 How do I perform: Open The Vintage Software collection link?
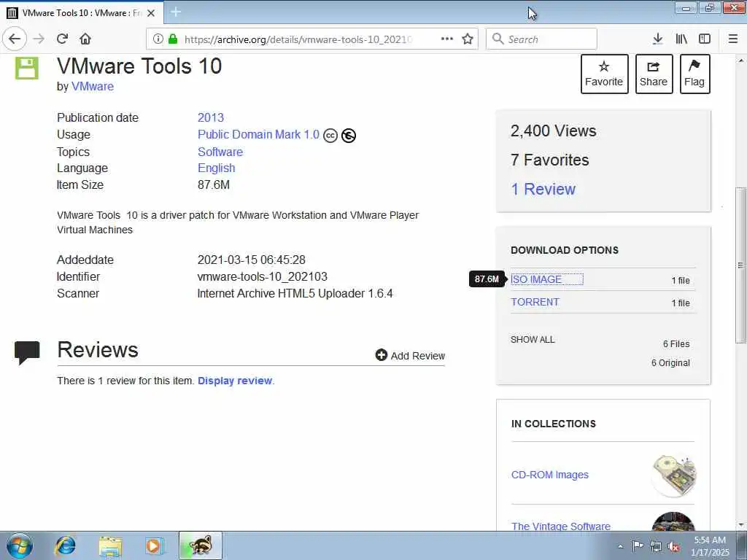coord(561,526)
